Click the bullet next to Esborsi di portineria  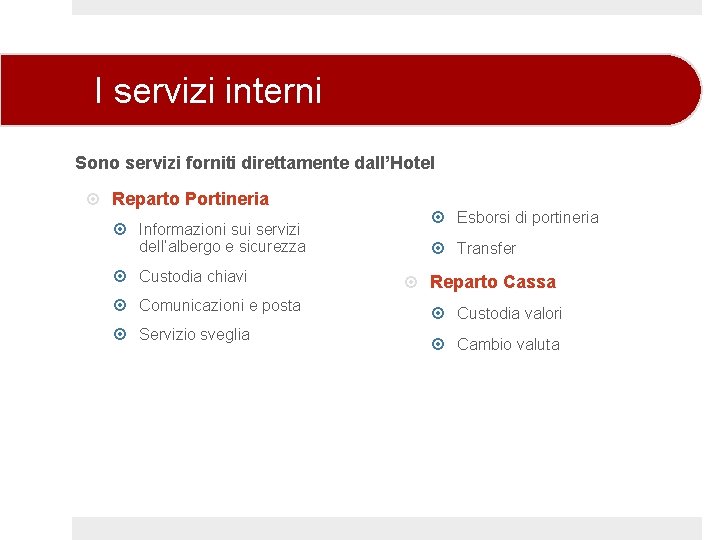click(x=438, y=217)
